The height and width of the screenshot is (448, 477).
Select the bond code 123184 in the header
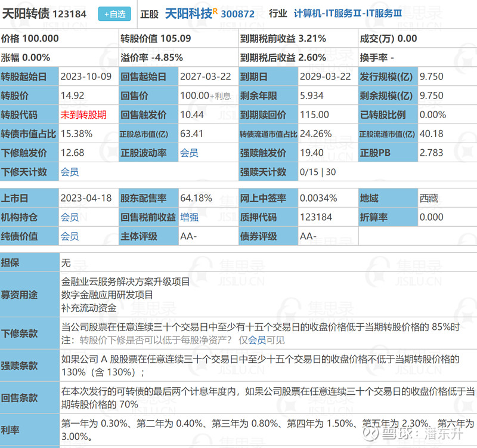(x=69, y=14)
